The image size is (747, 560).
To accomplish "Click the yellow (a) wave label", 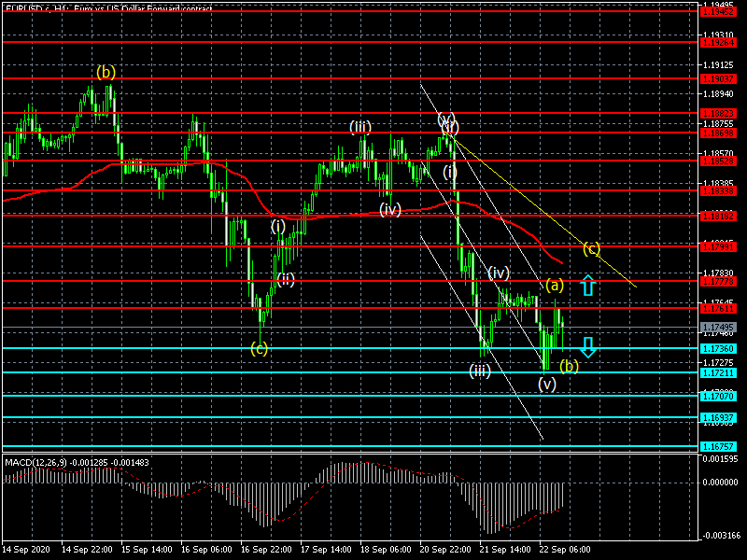I will tap(555, 286).
